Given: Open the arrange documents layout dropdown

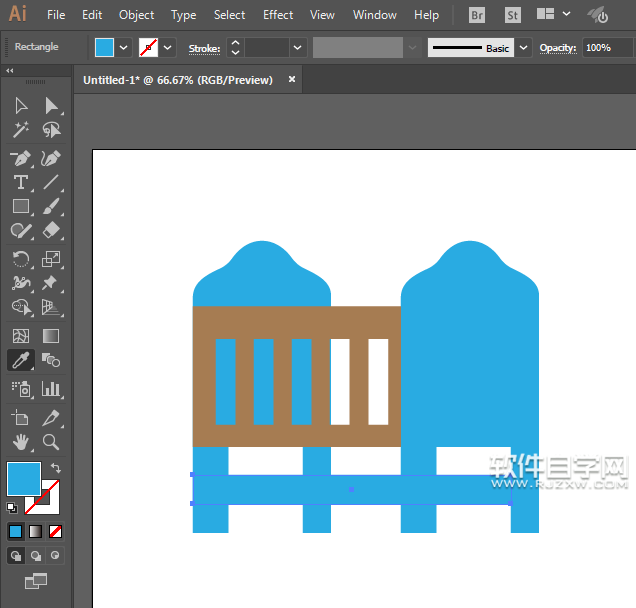Looking at the screenshot, I should [x=567, y=15].
